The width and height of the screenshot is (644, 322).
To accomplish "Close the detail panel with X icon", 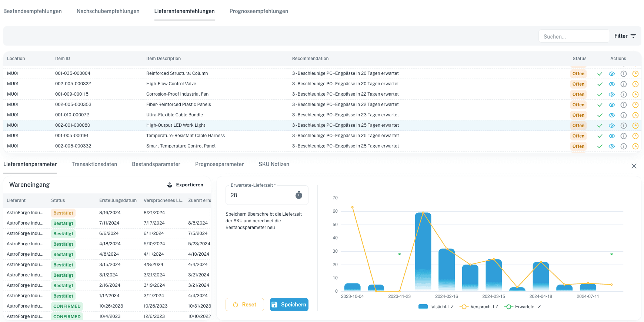I will (x=634, y=166).
